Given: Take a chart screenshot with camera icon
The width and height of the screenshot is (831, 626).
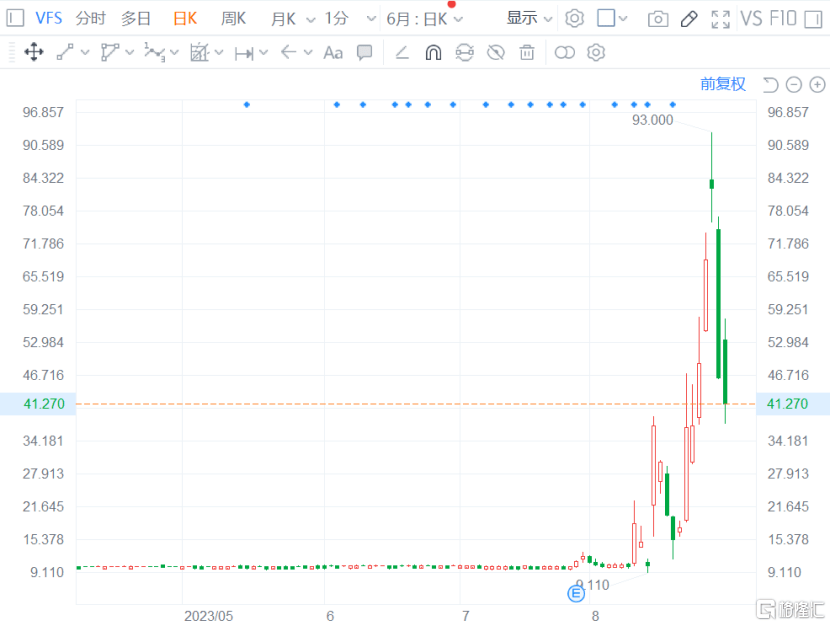Looking at the screenshot, I should 657,19.
